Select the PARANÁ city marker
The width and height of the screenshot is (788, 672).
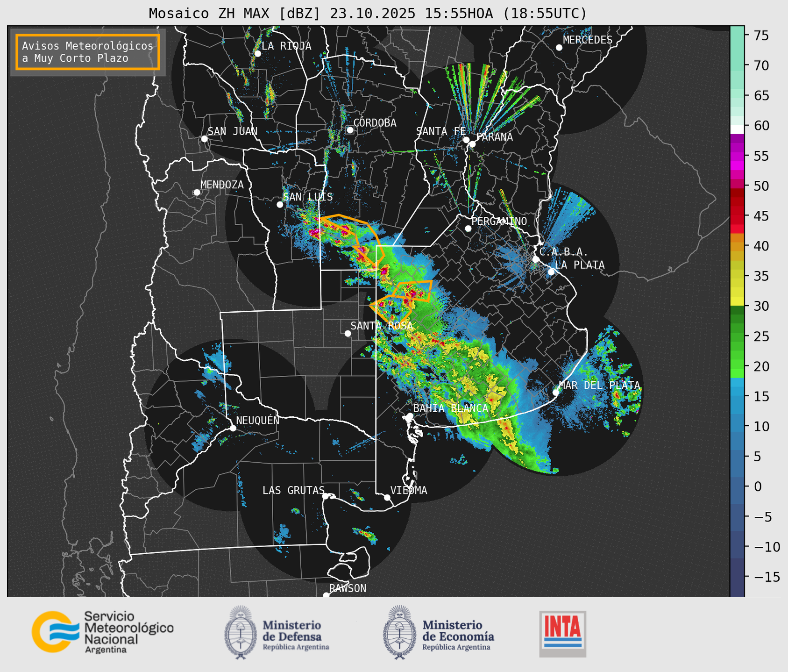[472, 144]
